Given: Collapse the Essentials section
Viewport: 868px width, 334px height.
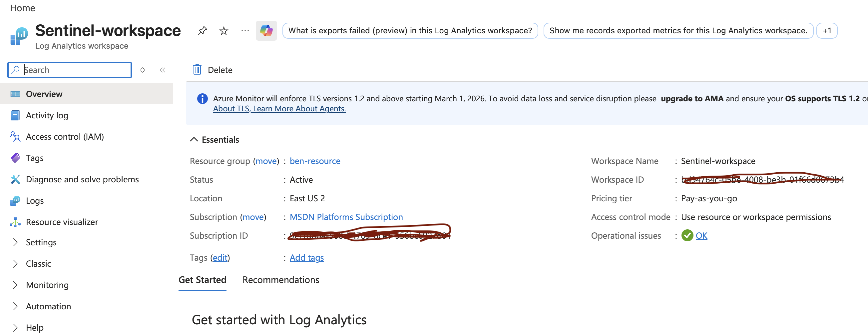Looking at the screenshot, I should [x=194, y=139].
